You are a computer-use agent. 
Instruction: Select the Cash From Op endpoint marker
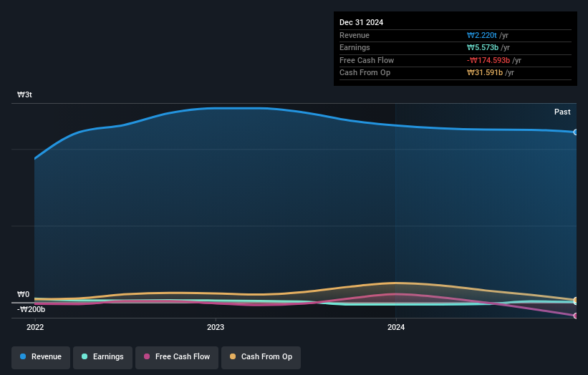[576, 300]
